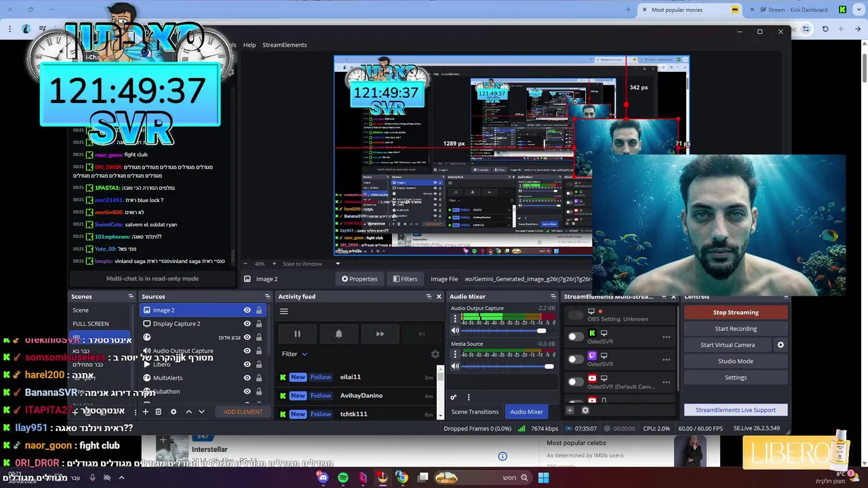Move source up with the up arrow
Viewport: 868px width, 488px height.
pyautogui.click(x=189, y=411)
